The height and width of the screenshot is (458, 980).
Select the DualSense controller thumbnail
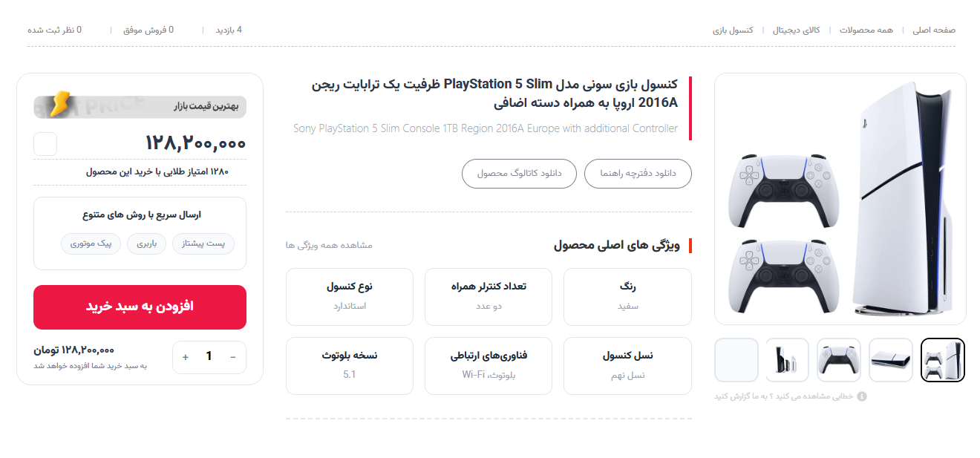pyautogui.click(x=839, y=360)
